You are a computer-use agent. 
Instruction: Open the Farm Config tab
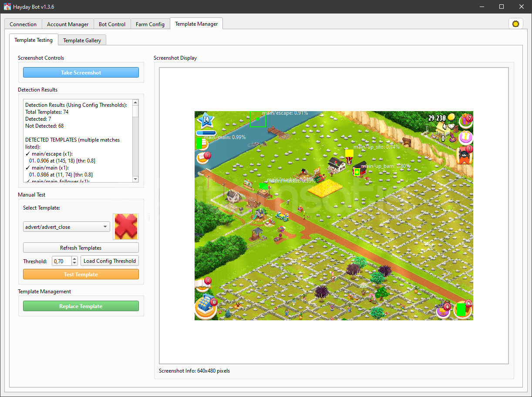pos(150,24)
